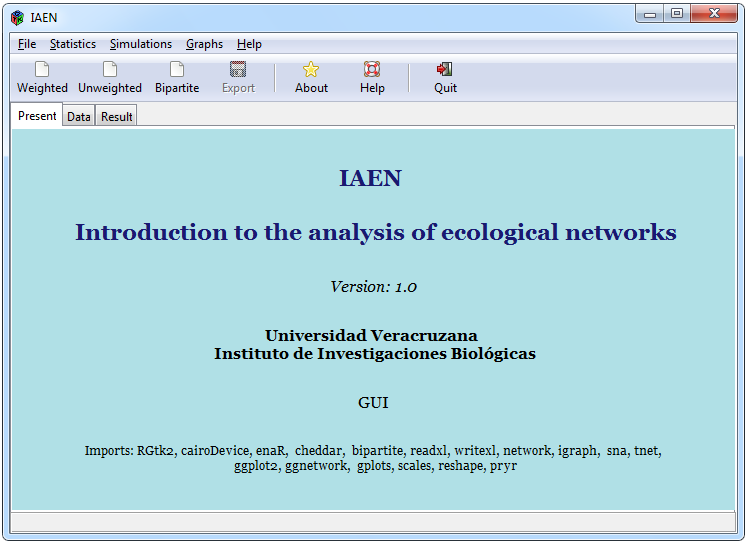Open the Help menu in menu bar

click(249, 44)
